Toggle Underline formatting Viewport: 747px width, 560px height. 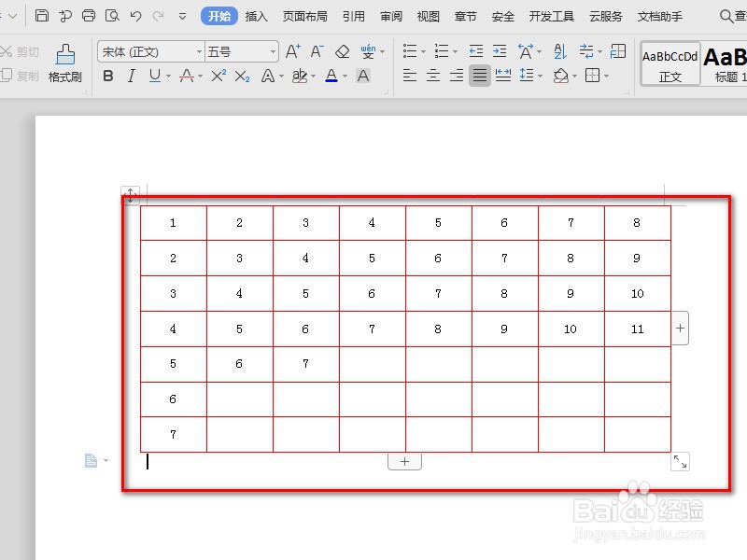click(x=155, y=76)
